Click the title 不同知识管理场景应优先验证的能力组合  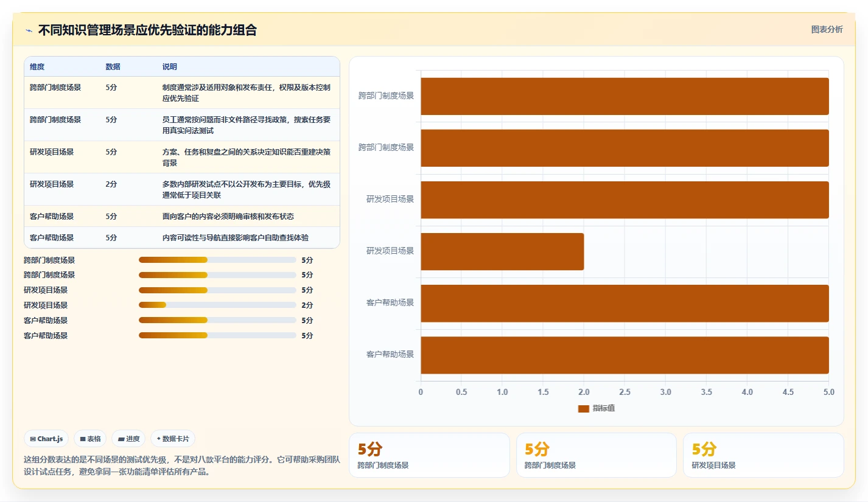pos(147,30)
